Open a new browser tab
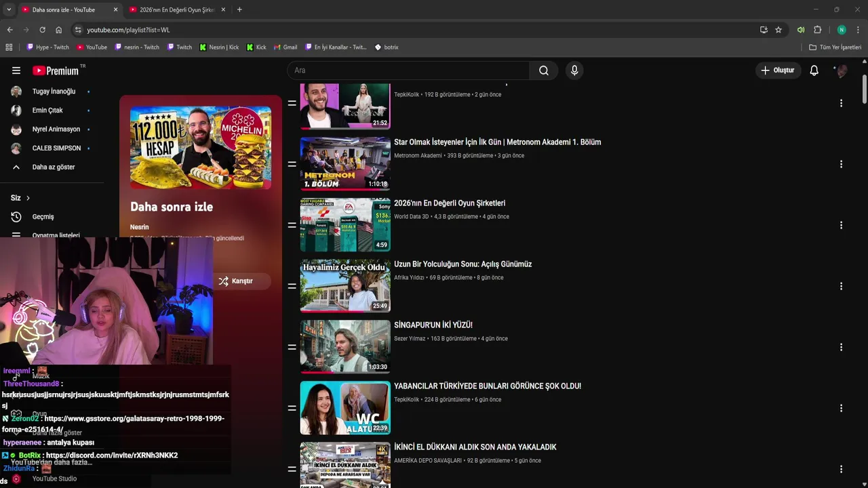 click(239, 9)
